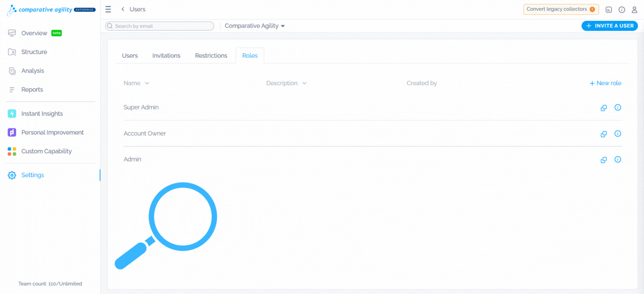
Task: Click the beta badge beside Overview
Action: point(56,33)
